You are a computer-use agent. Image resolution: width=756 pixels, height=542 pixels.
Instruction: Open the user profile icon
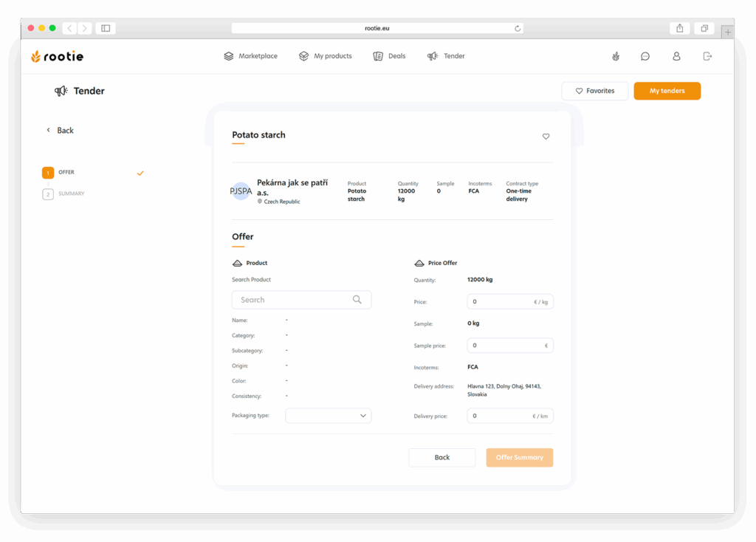(x=676, y=56)
